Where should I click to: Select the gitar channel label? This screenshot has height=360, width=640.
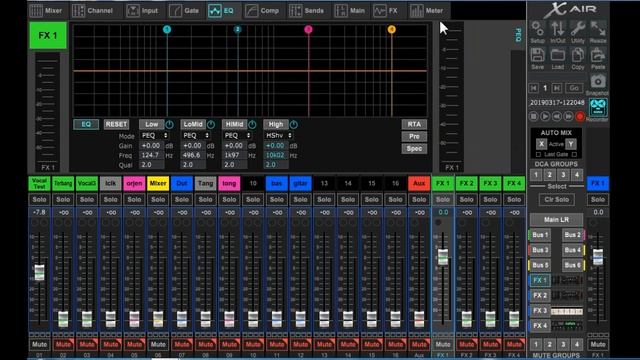click(300, 184)
